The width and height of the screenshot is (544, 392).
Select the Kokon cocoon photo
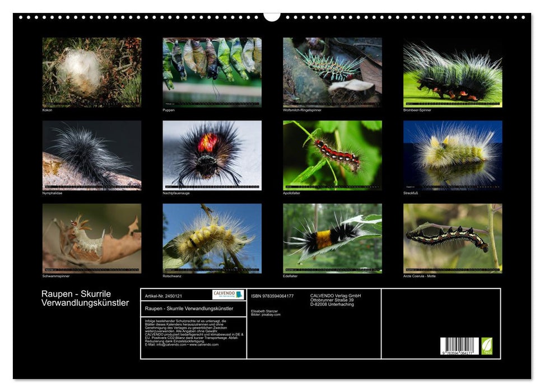tap(92, 72)
